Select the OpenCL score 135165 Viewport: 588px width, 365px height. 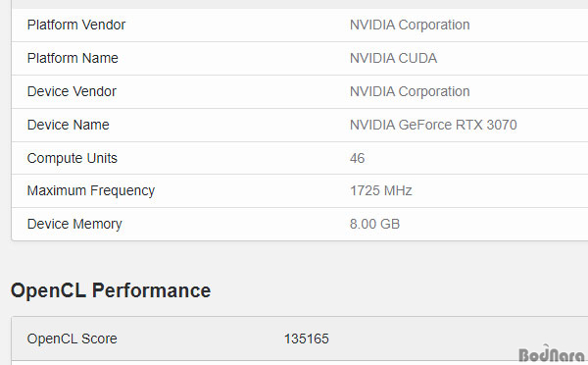click(306, 339)
